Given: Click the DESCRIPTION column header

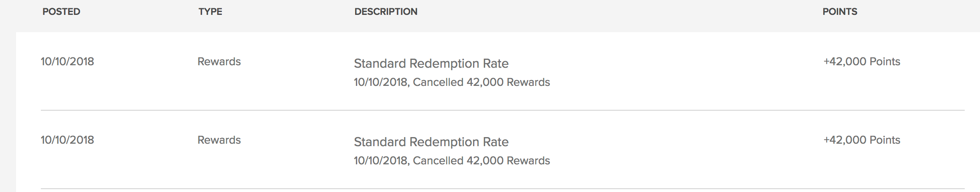Looking at the screenshot, I should 386,12.
